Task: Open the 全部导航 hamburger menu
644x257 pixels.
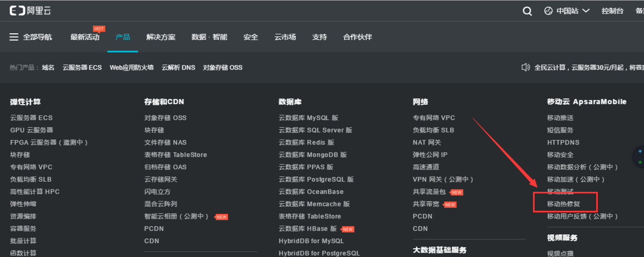Action: point(31,37)
